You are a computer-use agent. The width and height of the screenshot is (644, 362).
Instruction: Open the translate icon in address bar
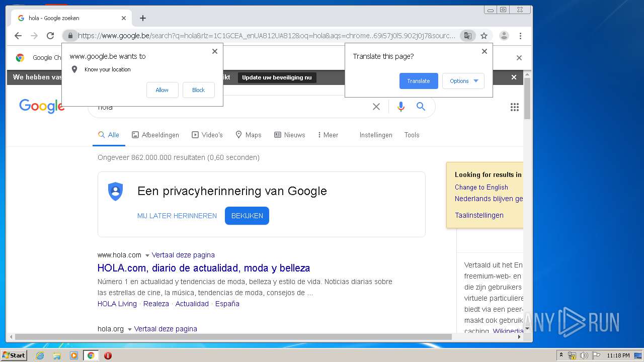pyautogui.click(x=468, y=36)
